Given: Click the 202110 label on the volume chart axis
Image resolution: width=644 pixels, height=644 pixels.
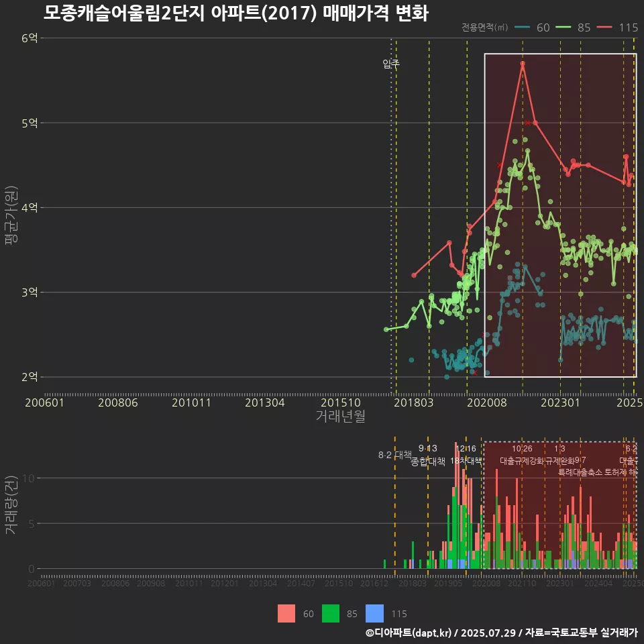Looking at the screenshot, I should 522,583.
